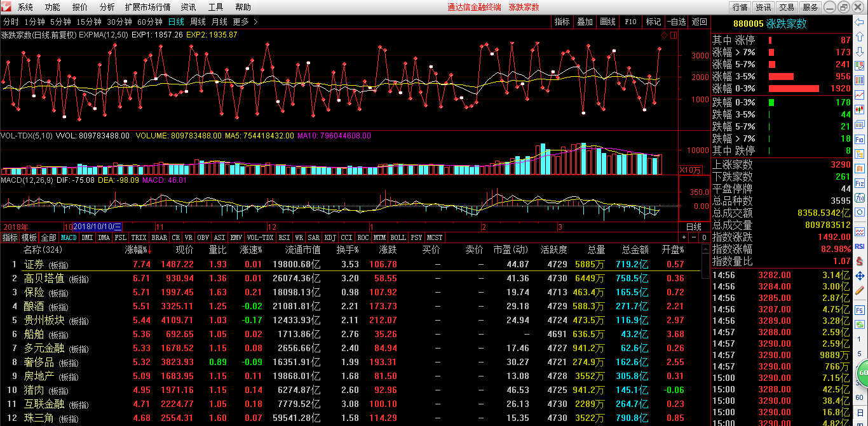Image resolution: width=868 pixels, height=426 pixels.
Task: Sort by the 涨幅% column header
Action: click(137, 250)
